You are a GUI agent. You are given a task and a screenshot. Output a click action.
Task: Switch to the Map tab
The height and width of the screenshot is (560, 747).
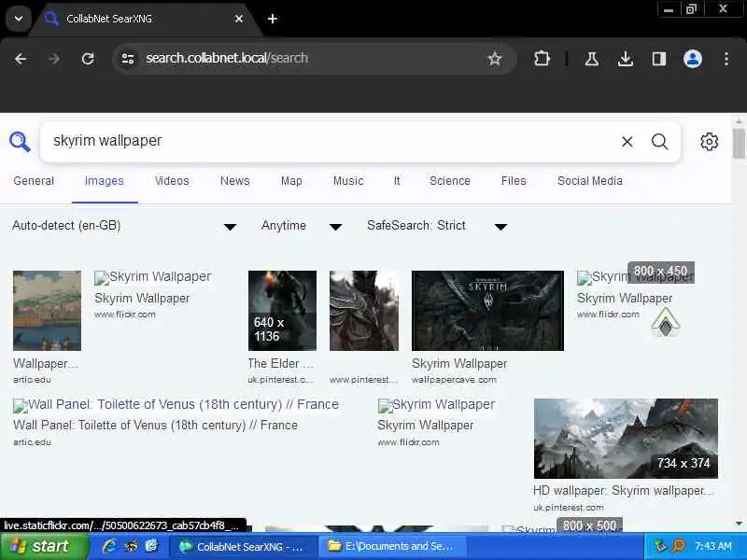coord(291,181)
